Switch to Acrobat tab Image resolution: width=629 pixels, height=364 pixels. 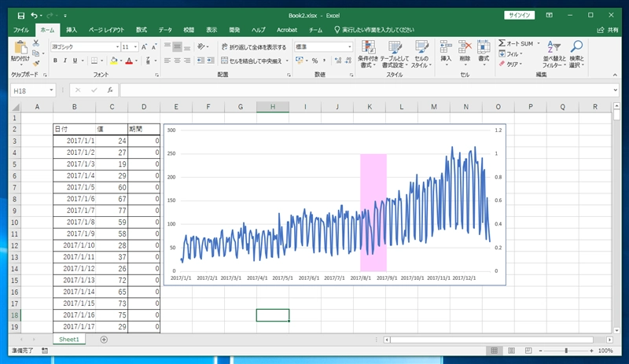point(287,30)
